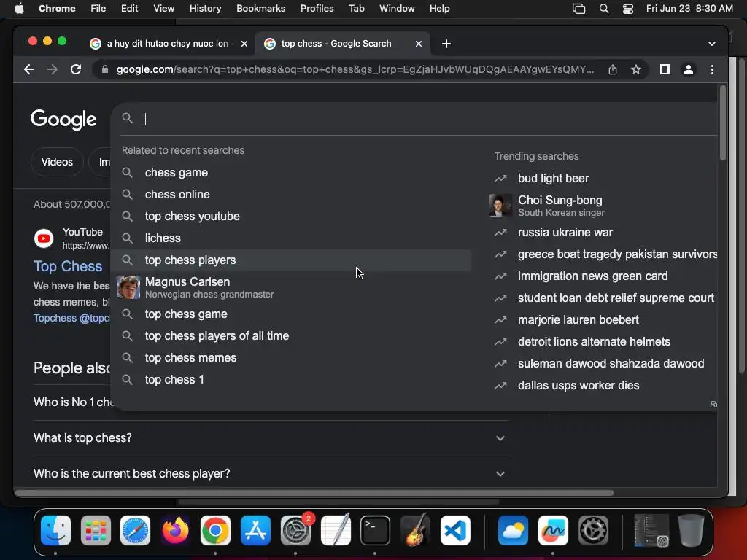Image resolution: width=747 pixels, height=560 pixels.
Task: Open GarageBand from the Dock
Action: 415,530
